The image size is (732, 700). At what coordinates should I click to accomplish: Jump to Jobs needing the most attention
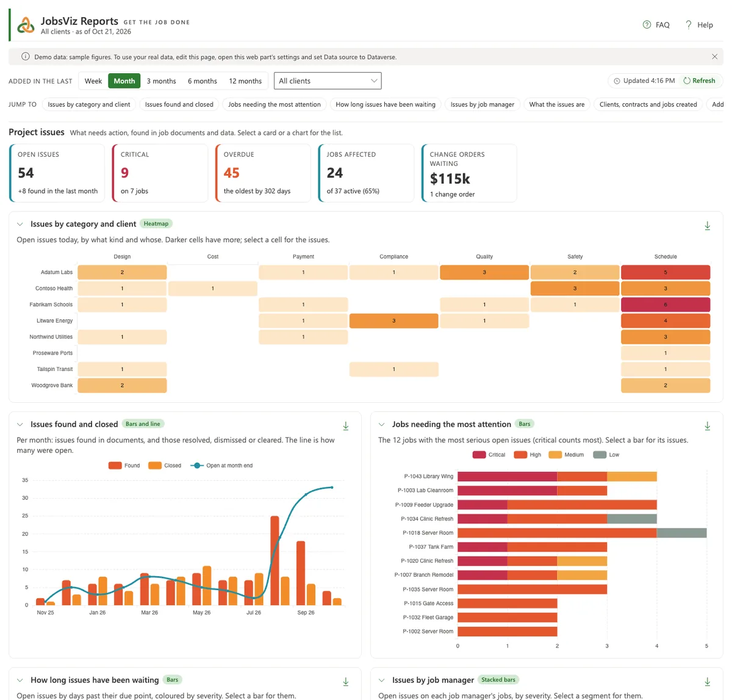[x=274, y=104]
